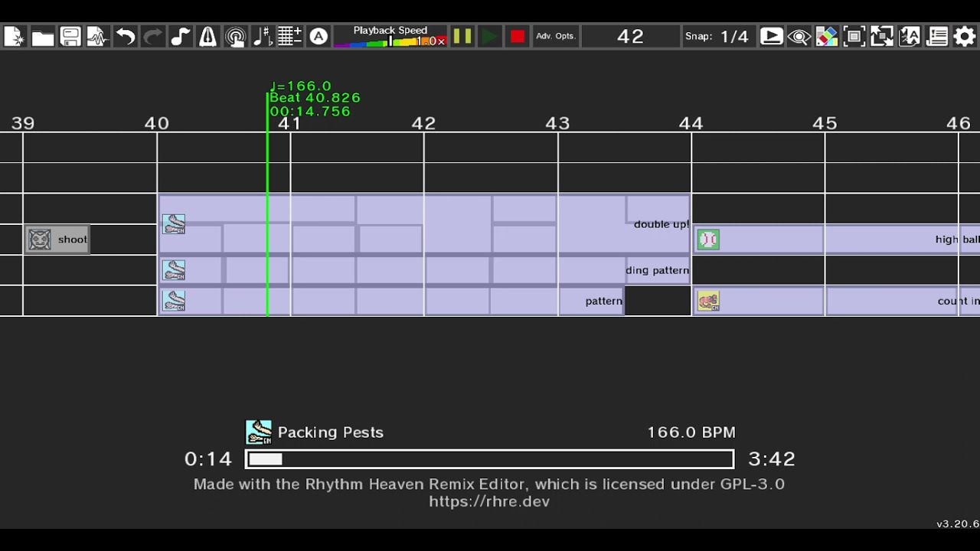Image resolution: width=980 pixels, height=551 pixels.
Task: Click the Packing Pests icon in the top track block
Action: [x=174, y=224]
